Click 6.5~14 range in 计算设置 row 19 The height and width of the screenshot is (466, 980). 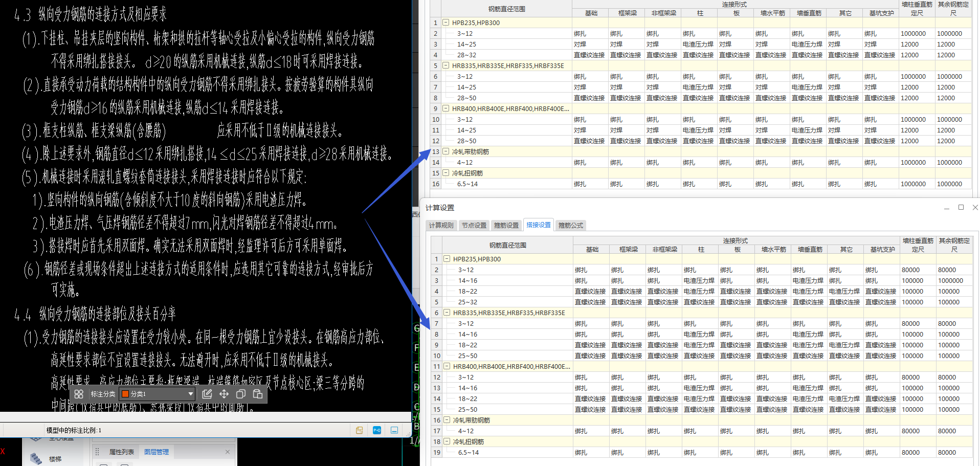pos(469,452)
